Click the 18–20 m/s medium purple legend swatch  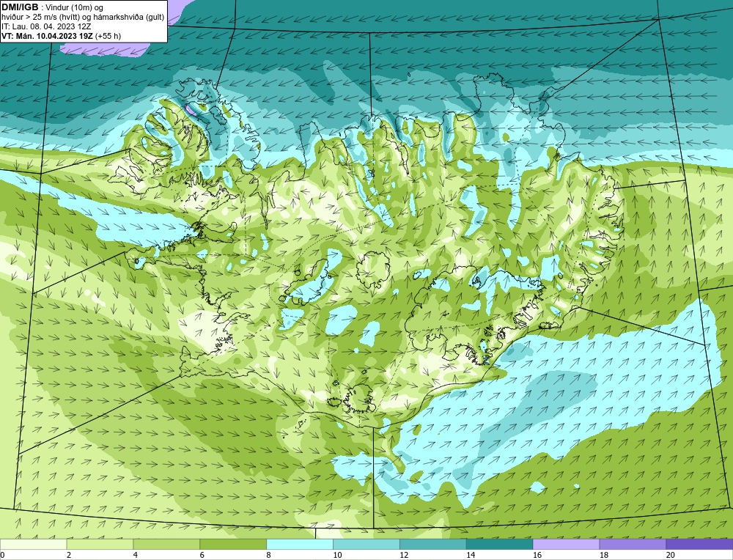(x=633, y=544)
